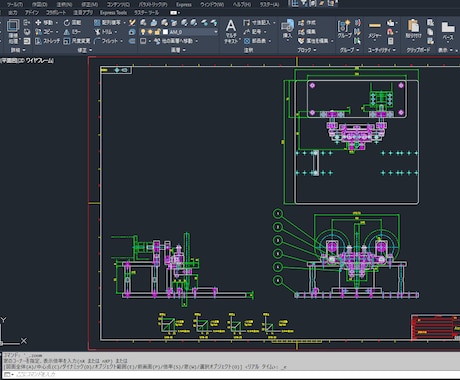Switch to the Express Tools ribbon tab
Viewport: 460px width, 380px height.
(113, 13)
